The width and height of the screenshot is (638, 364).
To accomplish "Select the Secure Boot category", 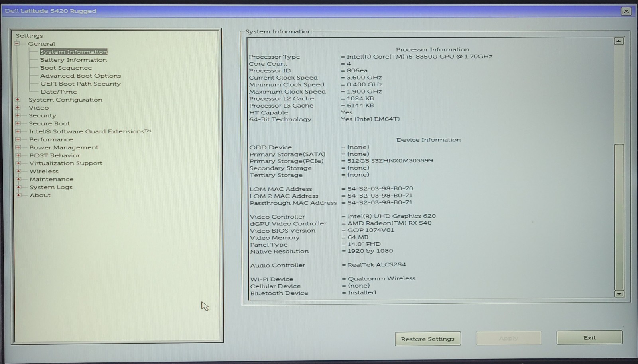I will coord(49,123).
